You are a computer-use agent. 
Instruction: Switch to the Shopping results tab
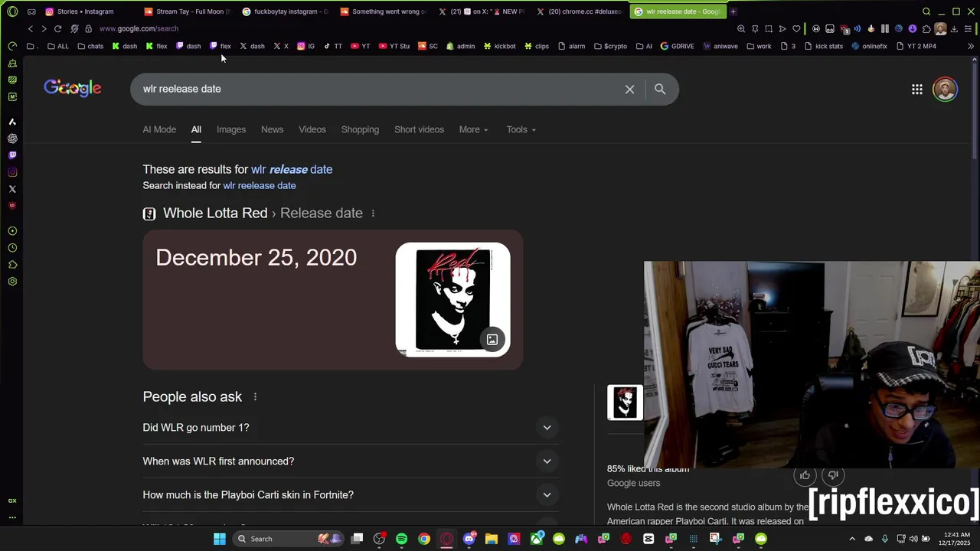point(360,129)
